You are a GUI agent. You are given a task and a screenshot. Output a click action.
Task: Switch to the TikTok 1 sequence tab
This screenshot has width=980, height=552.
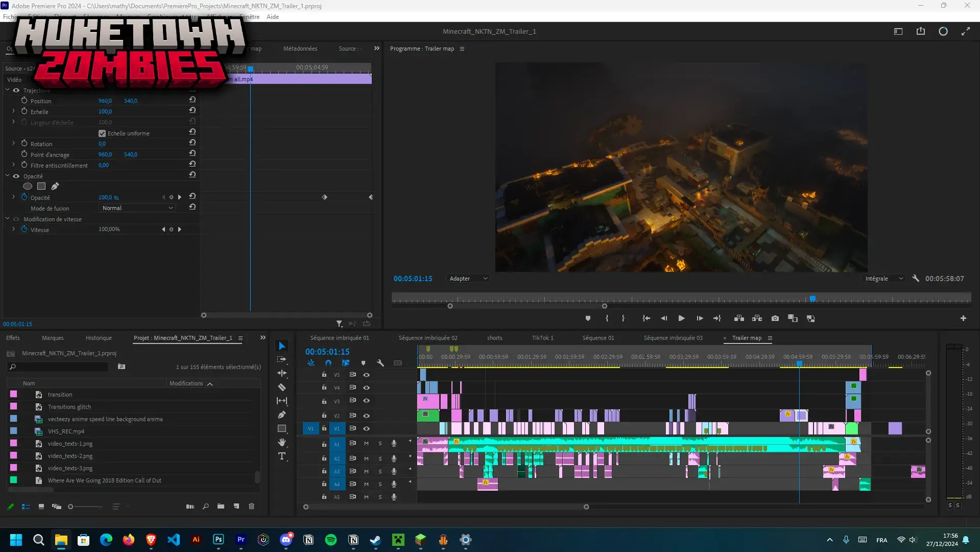pyautogui.click(x=542, y=338)
